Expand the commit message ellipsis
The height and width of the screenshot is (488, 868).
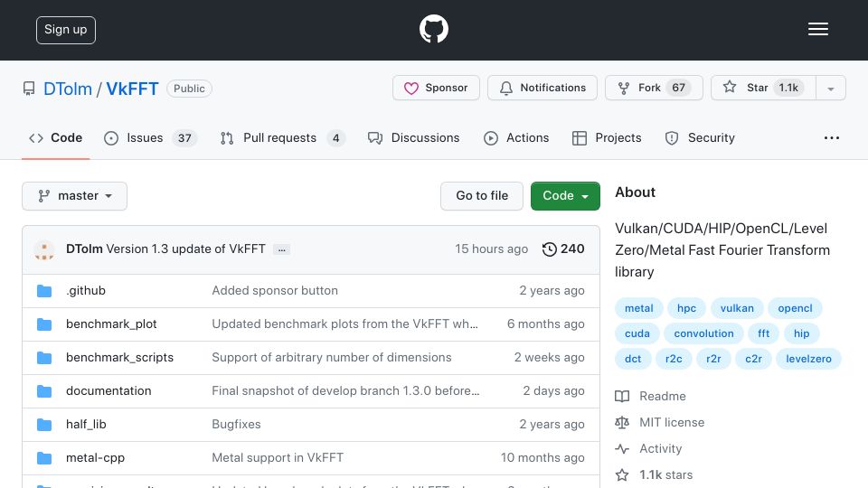coord(282,249)
